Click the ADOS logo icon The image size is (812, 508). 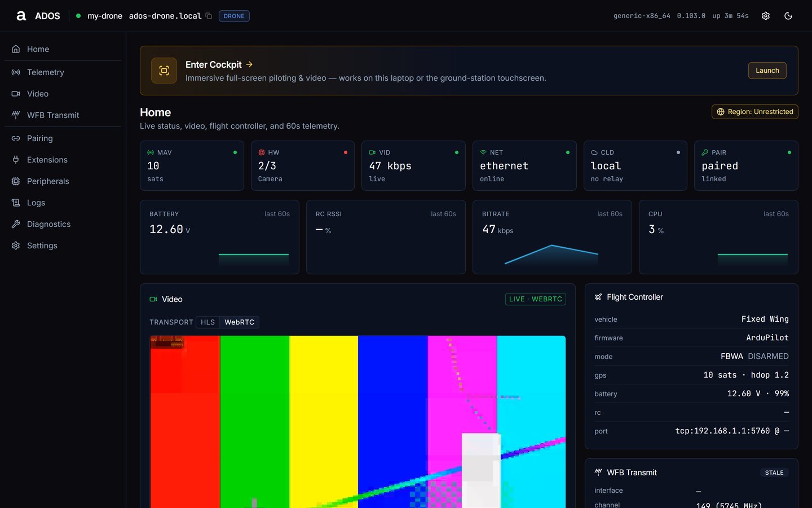point(21,16)
